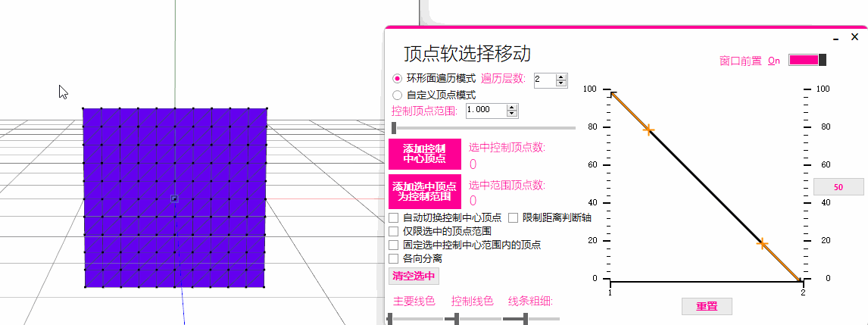Click the highlighted center vertex on the mesh
868x325 pixels.
174,198
